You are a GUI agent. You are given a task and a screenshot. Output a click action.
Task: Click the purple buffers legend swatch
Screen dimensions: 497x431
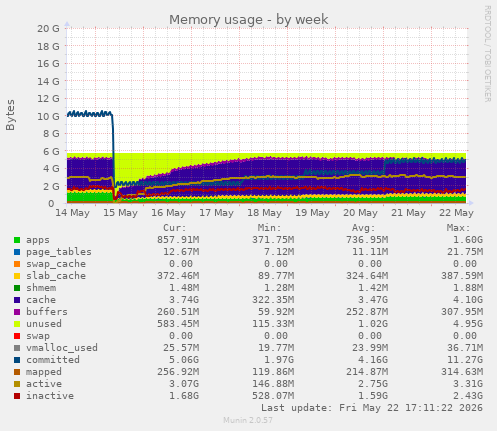17,312
